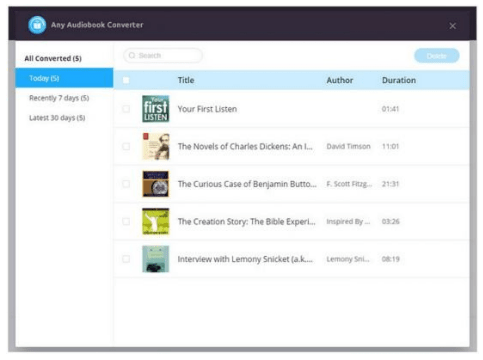Click the Author column header
Screen dimensions: 483x360
point(340,80)
